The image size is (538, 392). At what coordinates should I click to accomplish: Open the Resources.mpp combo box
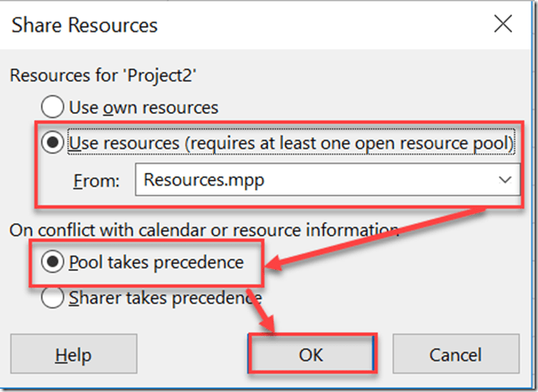326,179
